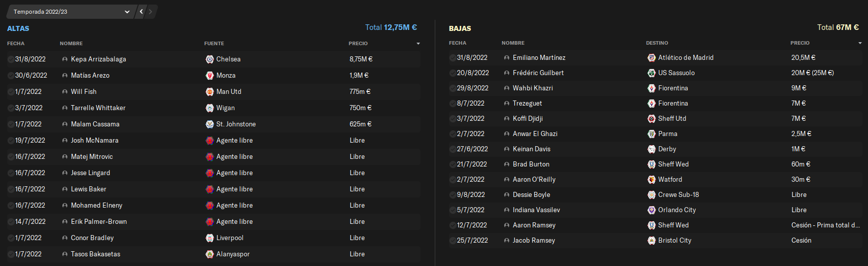
Task: Open the Temporada 2022/23 season dropdown
Action: [71, 12]
